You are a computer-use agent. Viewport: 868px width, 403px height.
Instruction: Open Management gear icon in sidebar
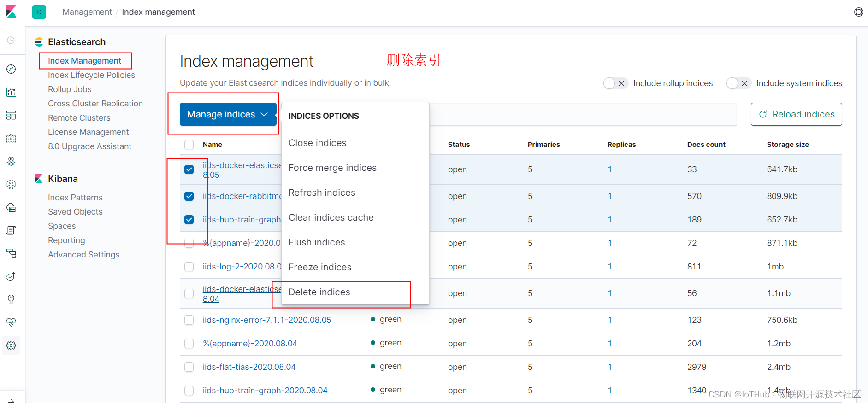[x=11, y=345]
